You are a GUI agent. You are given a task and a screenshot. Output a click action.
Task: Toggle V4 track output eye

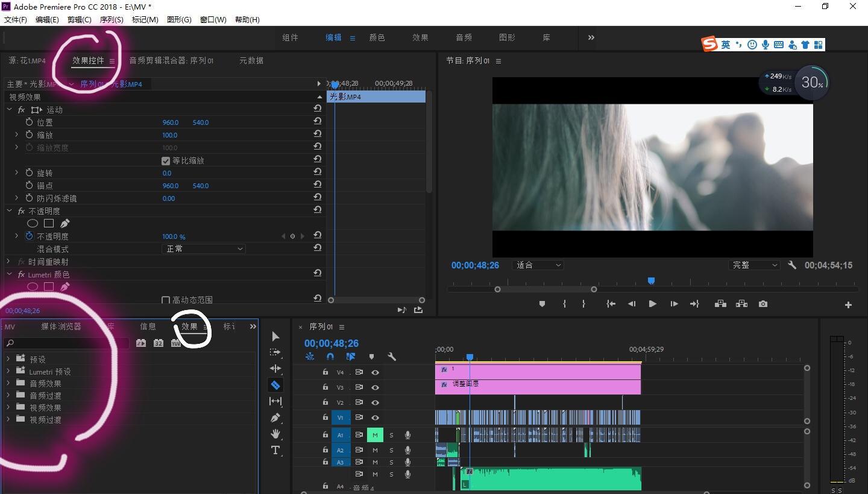[x=375, y=372]
